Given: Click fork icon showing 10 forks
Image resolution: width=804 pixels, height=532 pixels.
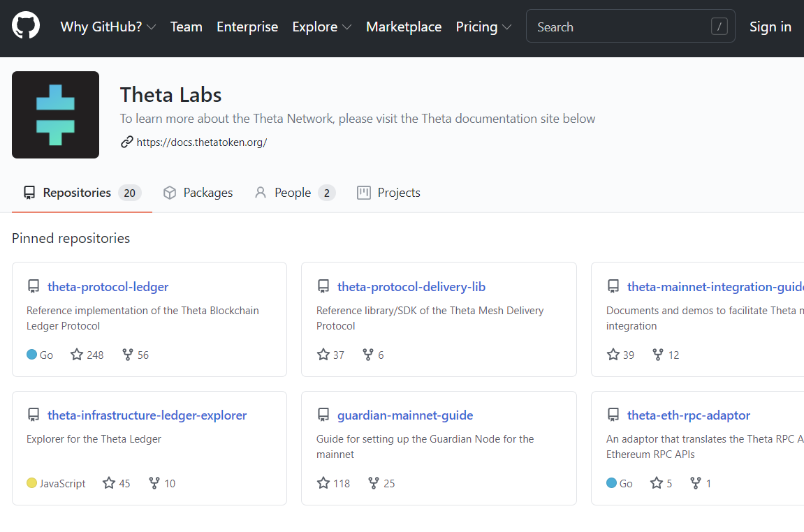Looking at the screenshot, I should 154,483.
